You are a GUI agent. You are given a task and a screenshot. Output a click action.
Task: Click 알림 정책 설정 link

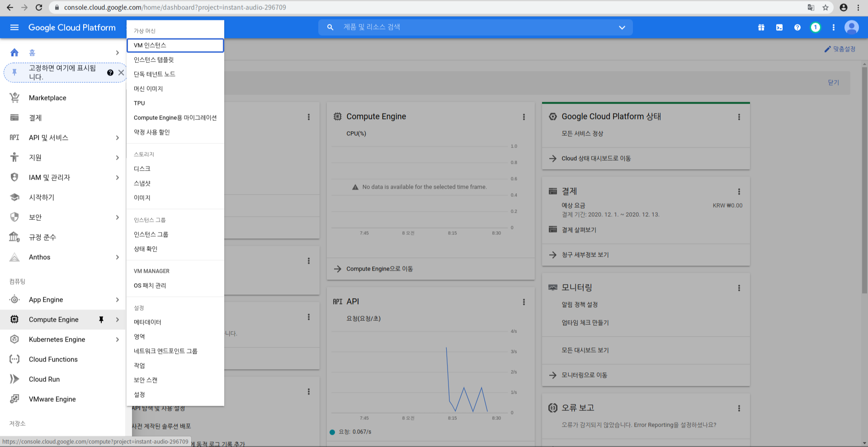pyautogui.click(x=580, y=304)
